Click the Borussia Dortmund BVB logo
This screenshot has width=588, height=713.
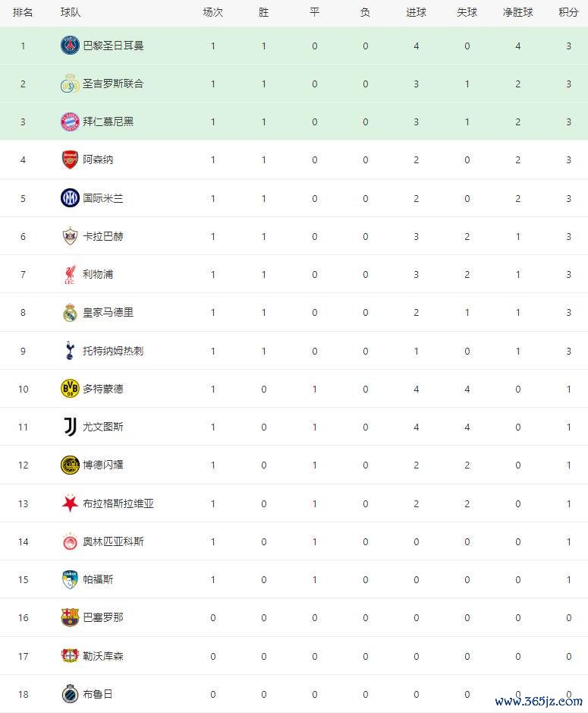pos(70,389)
